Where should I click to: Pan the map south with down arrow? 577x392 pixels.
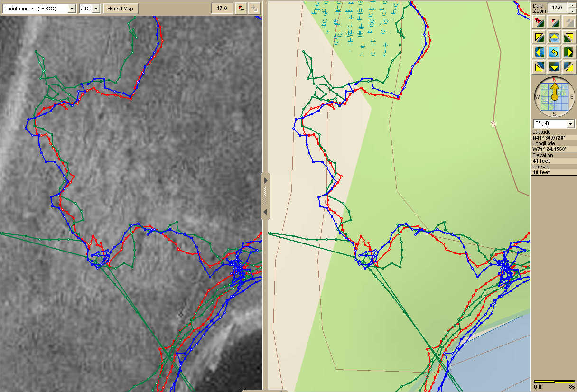coord(554,66)
